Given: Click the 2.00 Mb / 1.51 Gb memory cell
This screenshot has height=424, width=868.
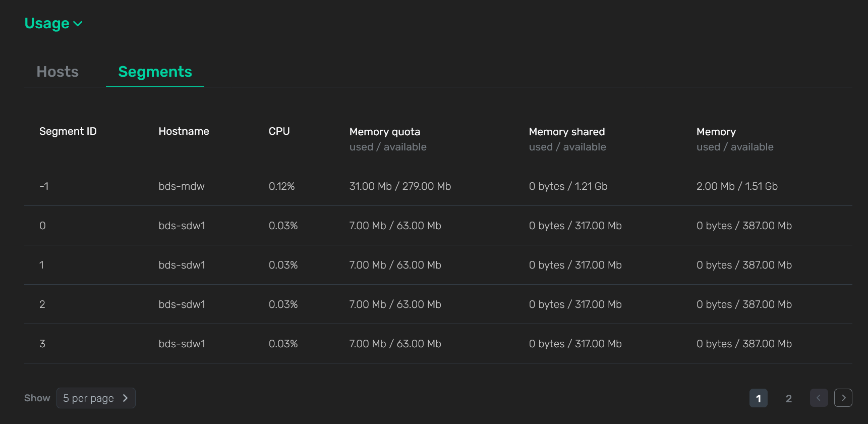Looking at the screenshot, I should [x=736, y=186].
